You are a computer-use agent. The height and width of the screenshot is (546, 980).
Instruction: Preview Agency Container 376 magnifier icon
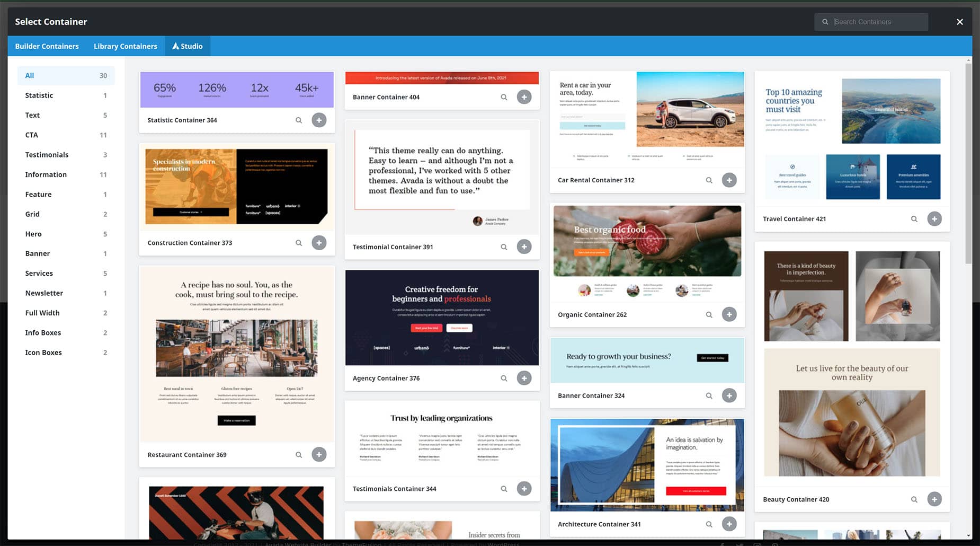coord(504,378)
